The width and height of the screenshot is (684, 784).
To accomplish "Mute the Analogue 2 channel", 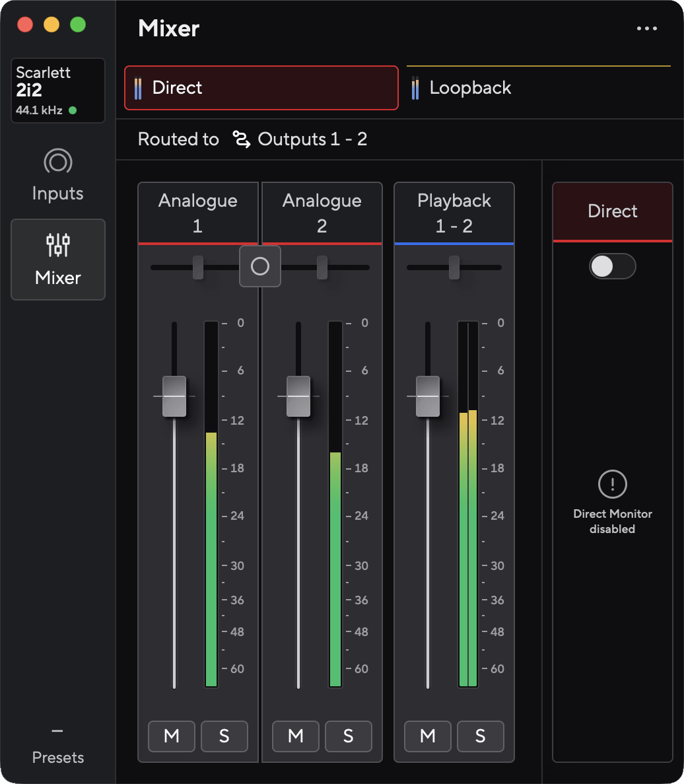I will (295, 736).
